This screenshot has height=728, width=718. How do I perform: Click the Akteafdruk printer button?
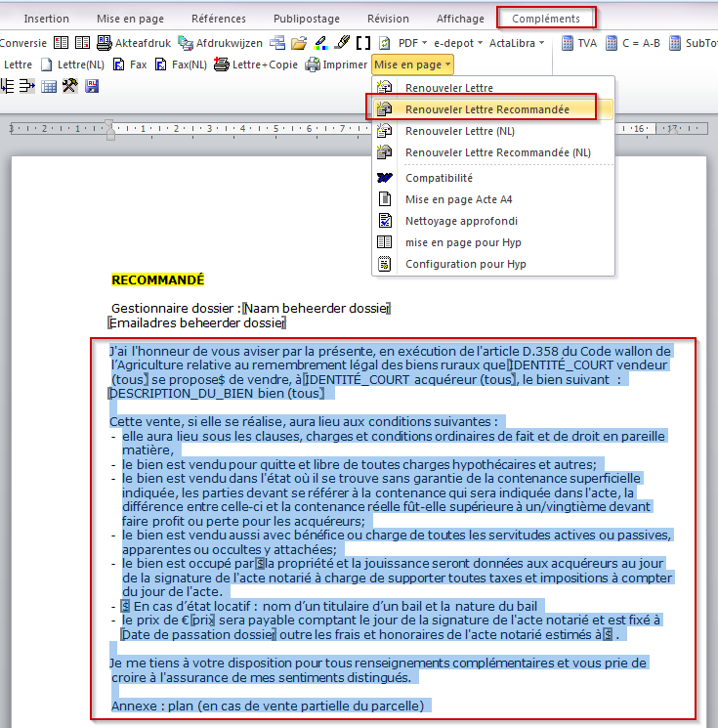click(x=134, y=43)
